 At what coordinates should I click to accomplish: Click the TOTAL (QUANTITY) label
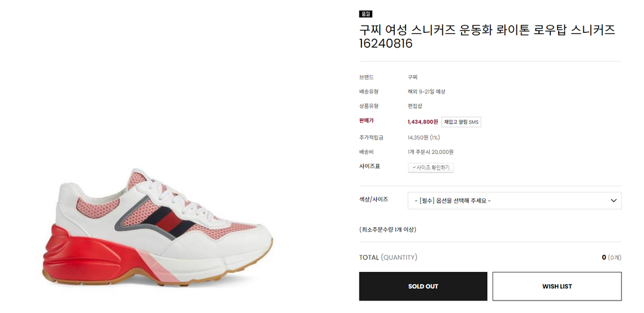tap(388, 258)
